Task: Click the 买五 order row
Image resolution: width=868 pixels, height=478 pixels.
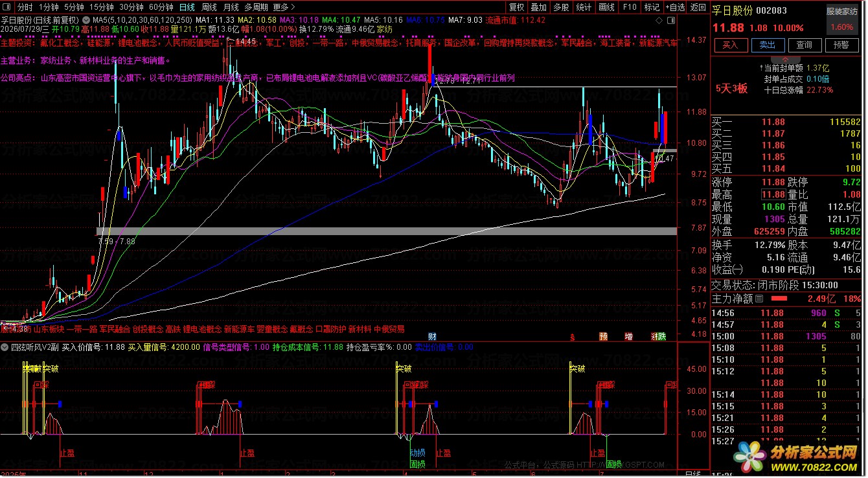Action: coord(787,168)
